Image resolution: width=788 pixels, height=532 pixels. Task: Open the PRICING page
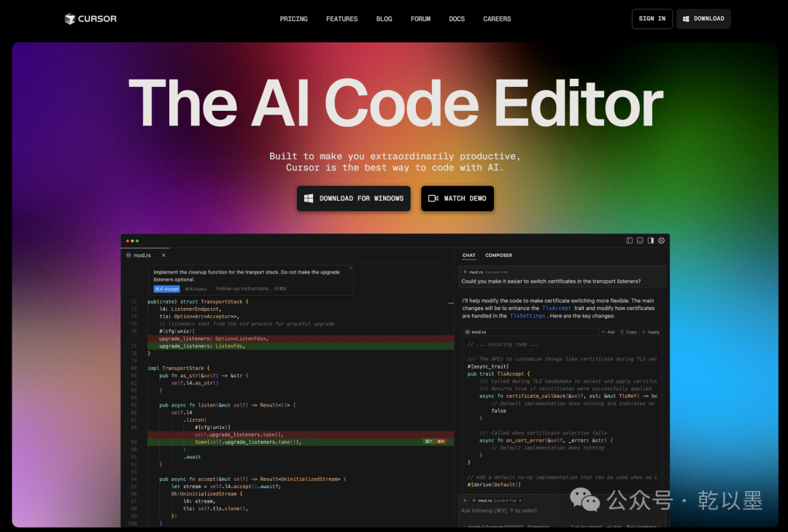click(293, 18)
